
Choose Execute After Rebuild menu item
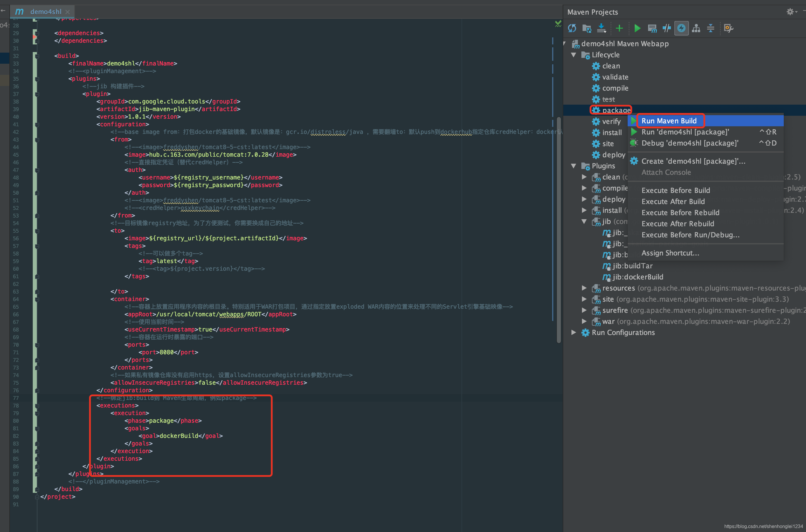point(706,224)
